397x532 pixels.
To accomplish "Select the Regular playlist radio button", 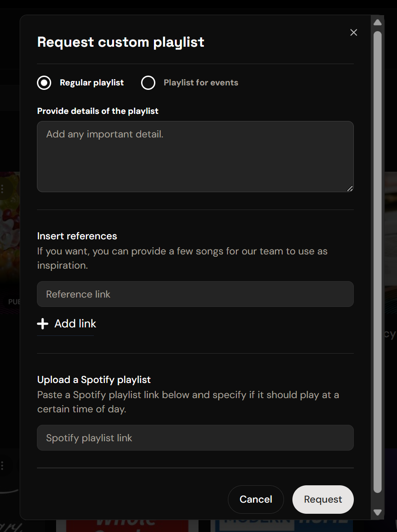I will point(44,83).
